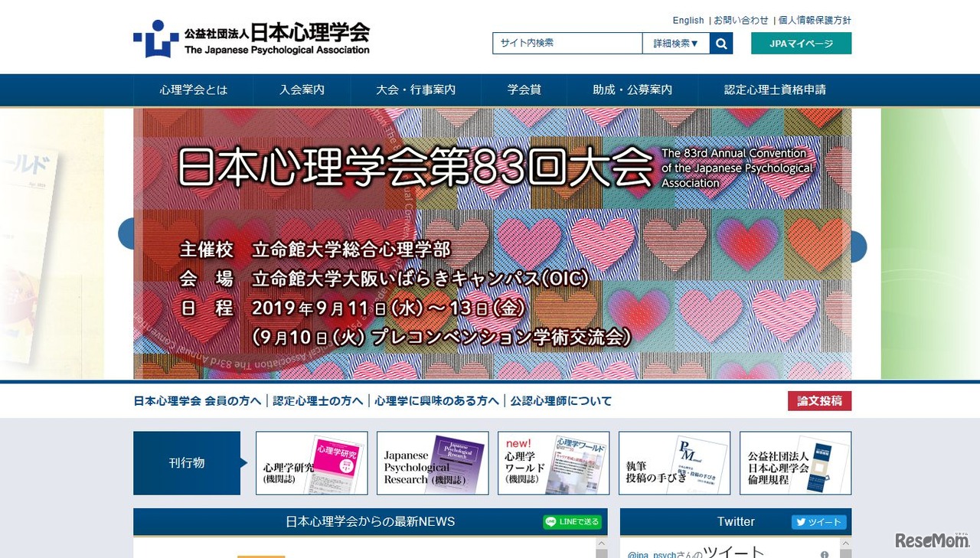The image size is (980, 558).
Task: Click the サイト内検索 search input field
Action: (567, 44)
